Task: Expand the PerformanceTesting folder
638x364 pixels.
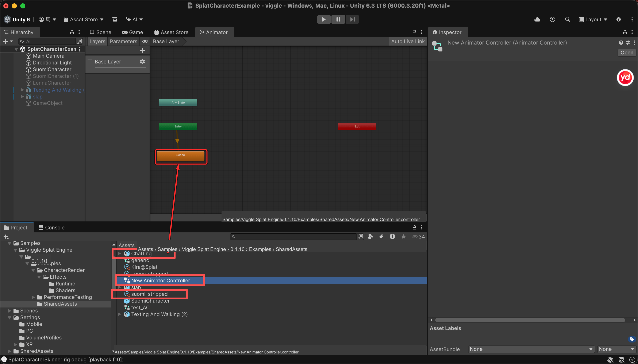Action: point(33,297)
